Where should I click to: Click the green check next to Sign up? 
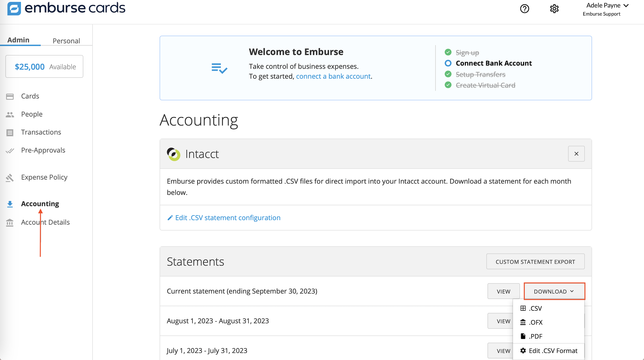click(x=448, y=52)
